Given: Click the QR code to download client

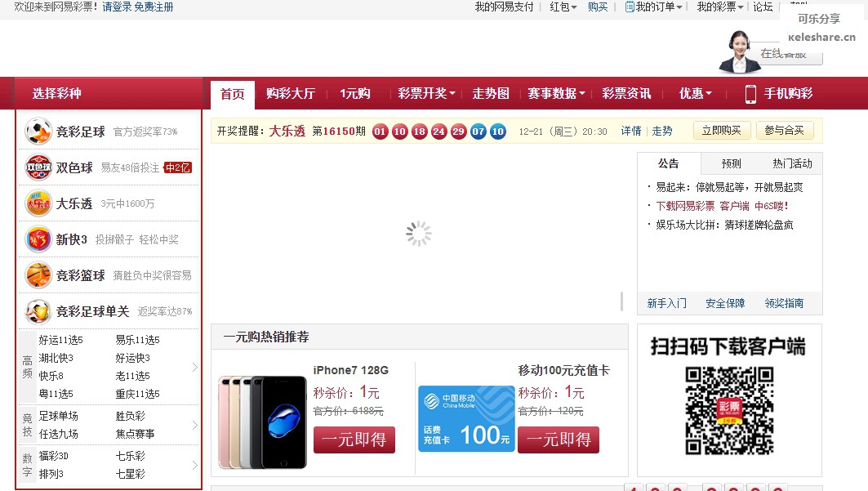Looking at the screenshot, I should point(729,410).
